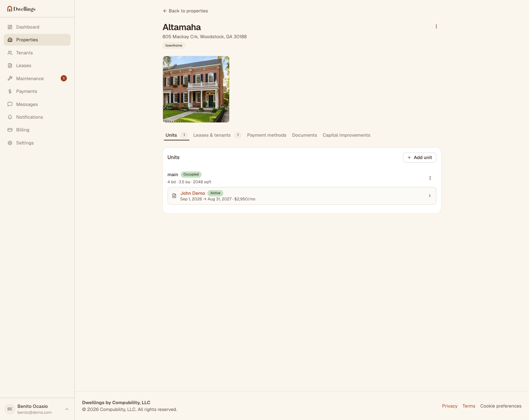Open the Billing card icon
Screen dimensions: 529x420
(x=10, y=130)
